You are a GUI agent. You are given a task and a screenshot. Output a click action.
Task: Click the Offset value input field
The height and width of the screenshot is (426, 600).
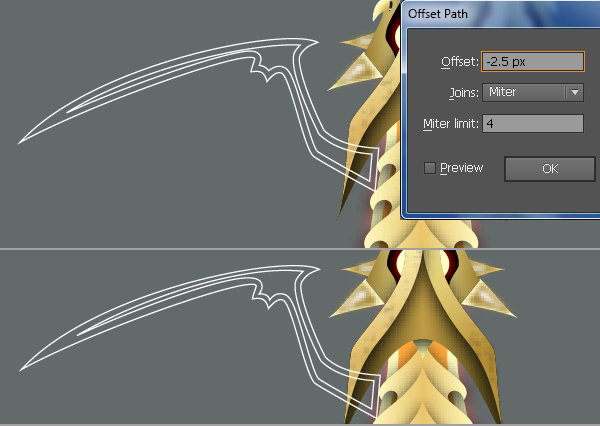click(x=533, y=62)
